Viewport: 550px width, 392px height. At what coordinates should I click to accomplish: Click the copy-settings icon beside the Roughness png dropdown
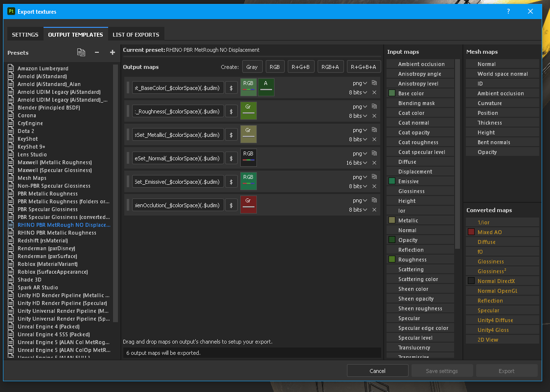point(373,106)
